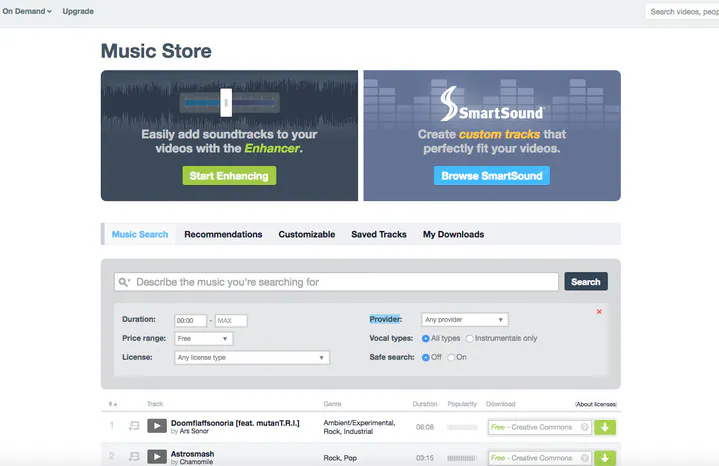Sort by Genre column header

click(x=332, y=404)
